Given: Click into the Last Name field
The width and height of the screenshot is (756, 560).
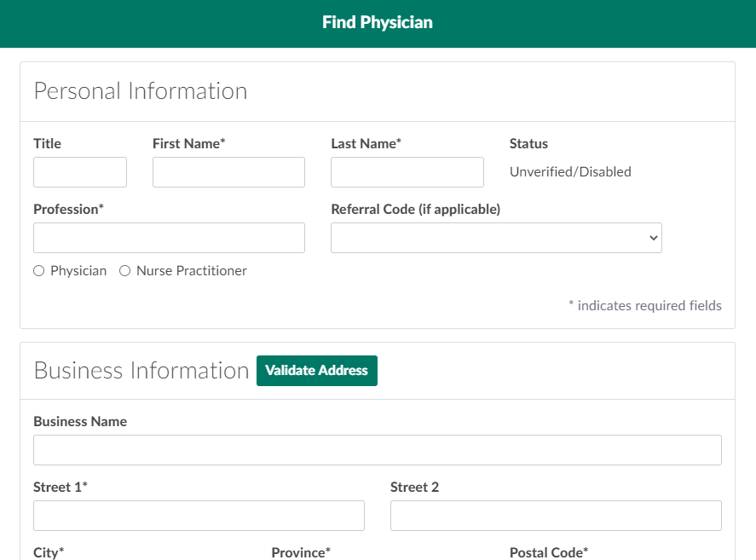Looking at the screenshot, I should click(407, 172).
